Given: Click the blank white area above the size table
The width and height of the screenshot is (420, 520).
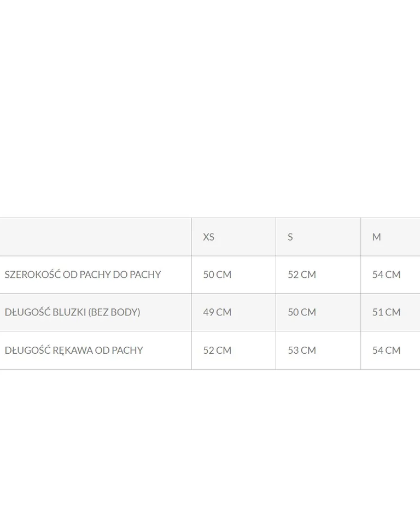Looking at the screenshot, I should point(210,109).
